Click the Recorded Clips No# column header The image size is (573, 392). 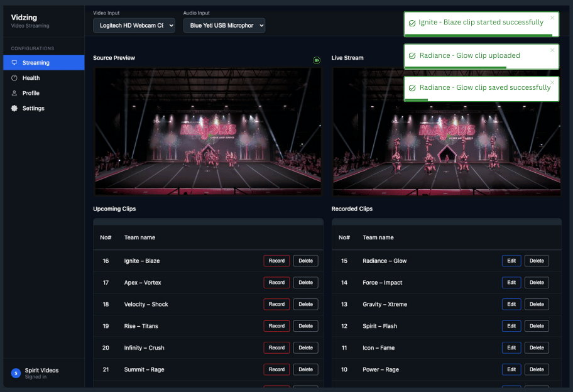point(344,237)
